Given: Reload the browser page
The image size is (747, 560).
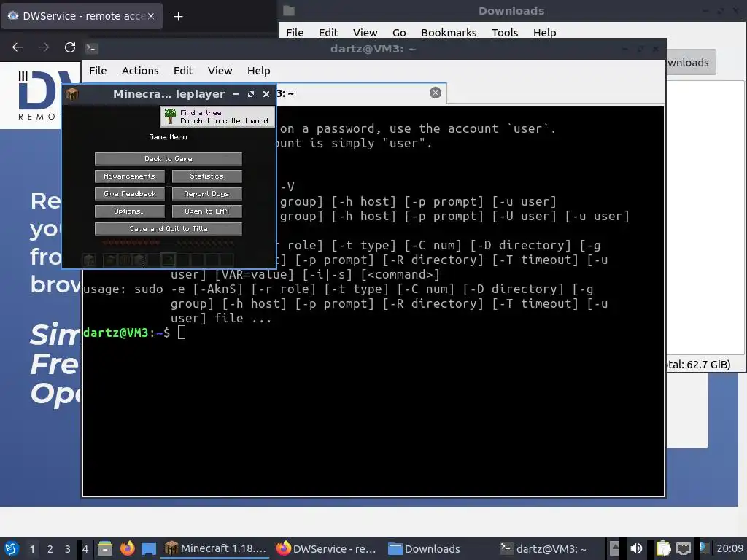Looking at the screenshot, I should [70, 47].
